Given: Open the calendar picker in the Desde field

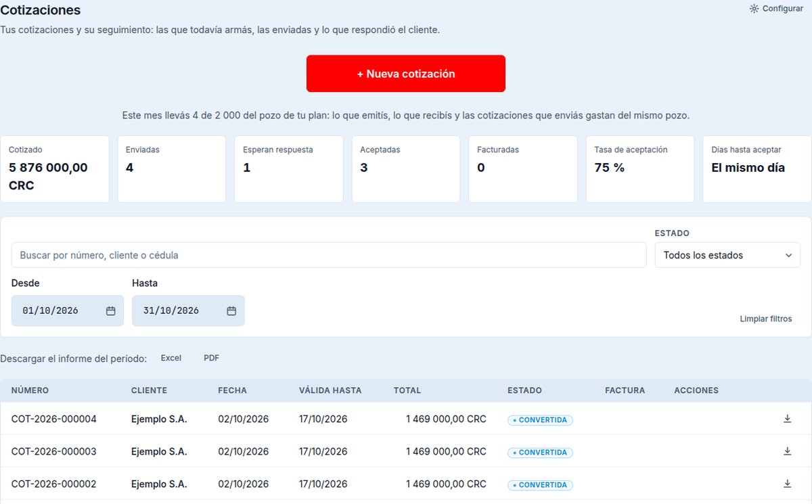Looking at the screenshot, I should click(x=111, y=311).
